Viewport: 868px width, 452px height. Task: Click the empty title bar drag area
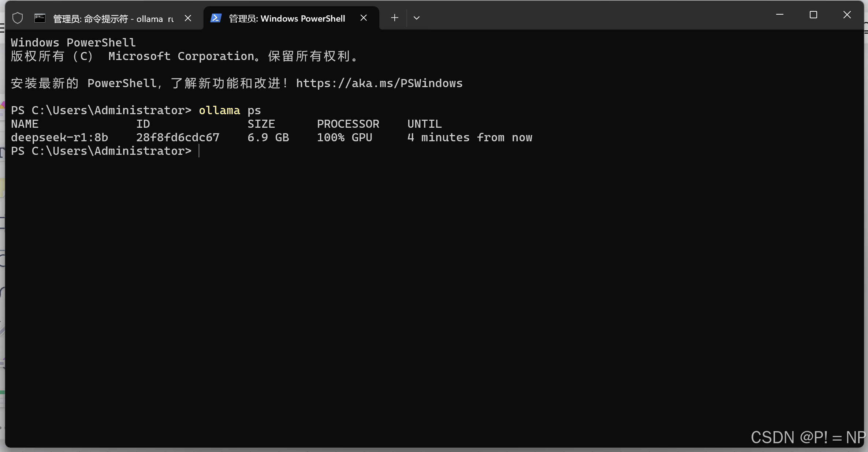[x=586, y=16]
